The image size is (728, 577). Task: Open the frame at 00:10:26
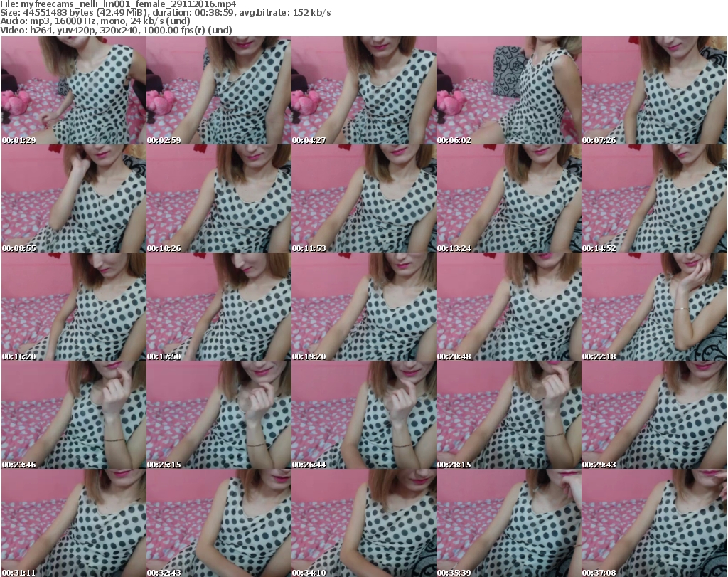point(219,198)
